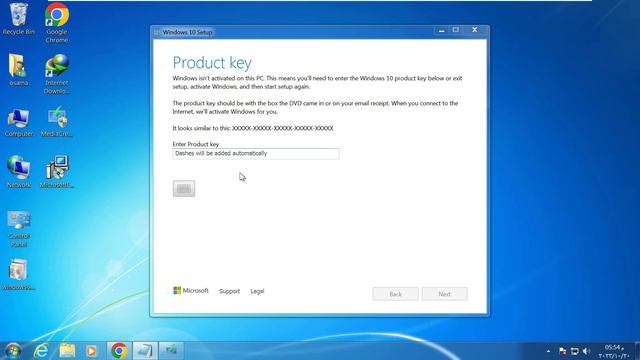Launch Google Chrome from the desktop

57,22
